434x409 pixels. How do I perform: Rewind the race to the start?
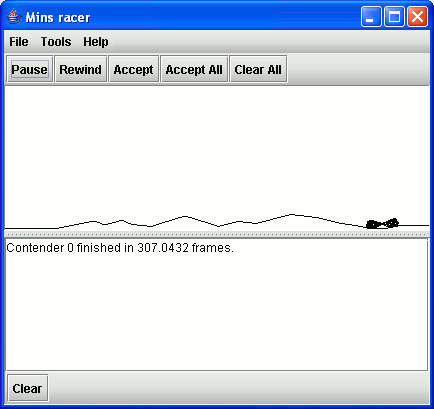pyautogui.click(x=81, y=69)
